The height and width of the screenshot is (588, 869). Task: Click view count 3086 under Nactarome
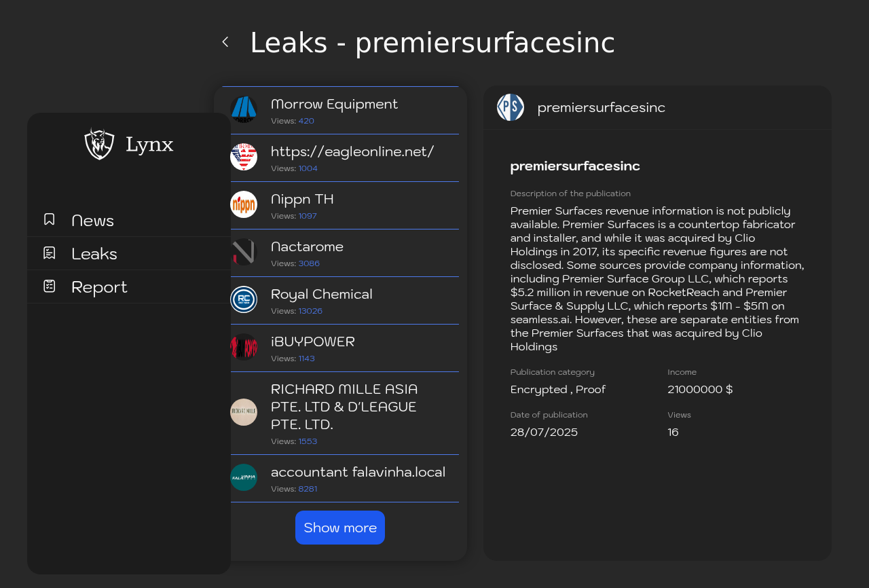309,263
